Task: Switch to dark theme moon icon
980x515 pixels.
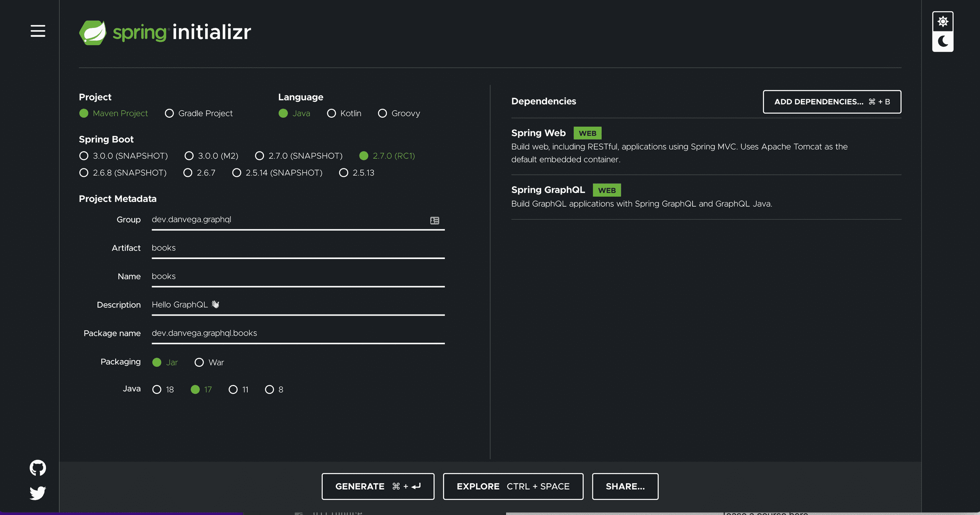Action: (942, 41)
